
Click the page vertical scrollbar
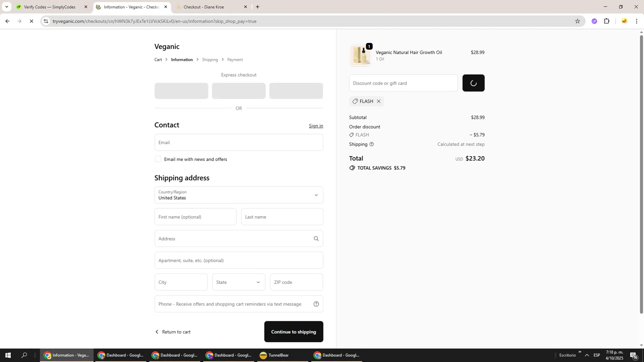pos(641,174)
